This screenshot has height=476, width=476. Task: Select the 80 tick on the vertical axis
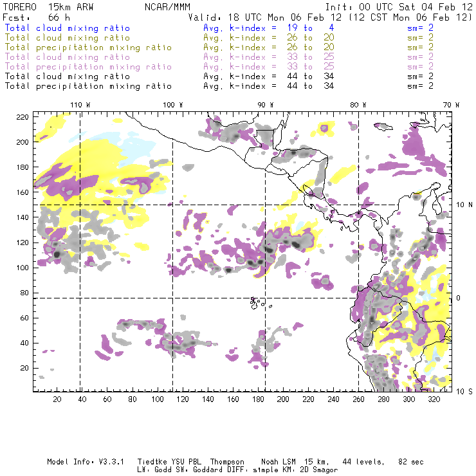(24, 293)
